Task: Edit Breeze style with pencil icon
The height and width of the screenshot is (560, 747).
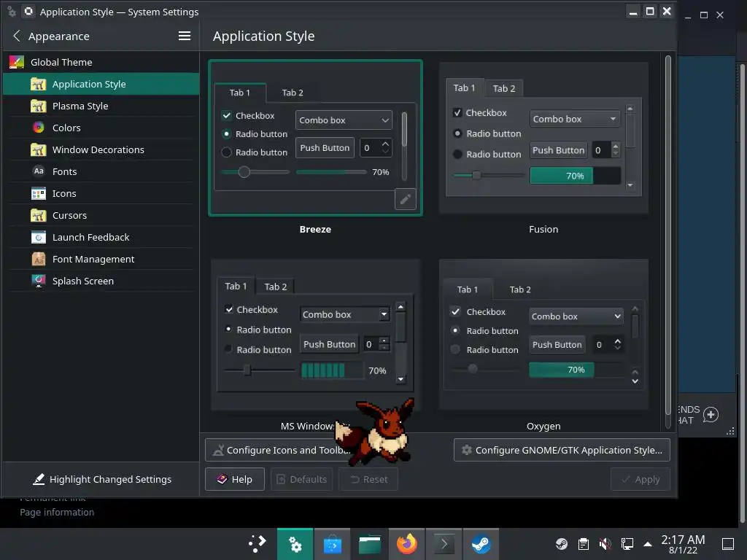Action: [x=406, y=199]
